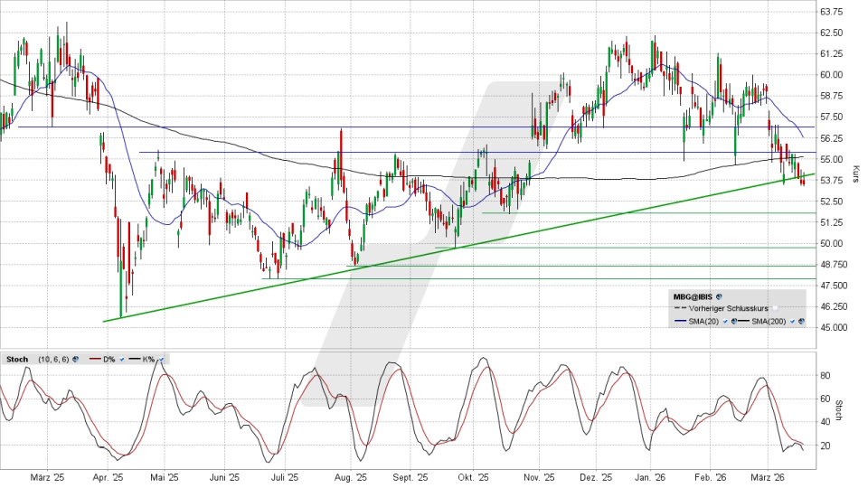Click the Stoch parameters (10, 6, 6)
The image size is (868, 488).
coord(53,360)
